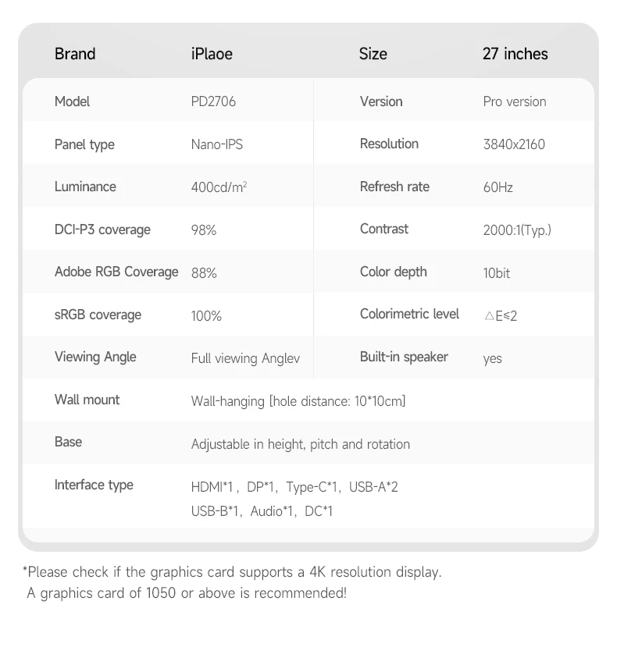Click the Adjustable in height base description
The height and width of the screenshot is (672, 617).
[x=300, y=444]
